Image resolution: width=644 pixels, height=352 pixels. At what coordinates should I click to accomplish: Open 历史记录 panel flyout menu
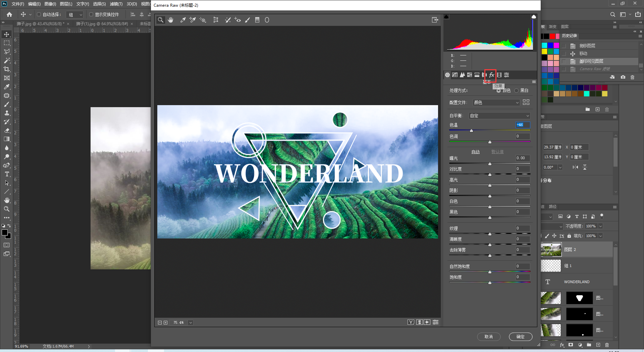coord(640,36)
